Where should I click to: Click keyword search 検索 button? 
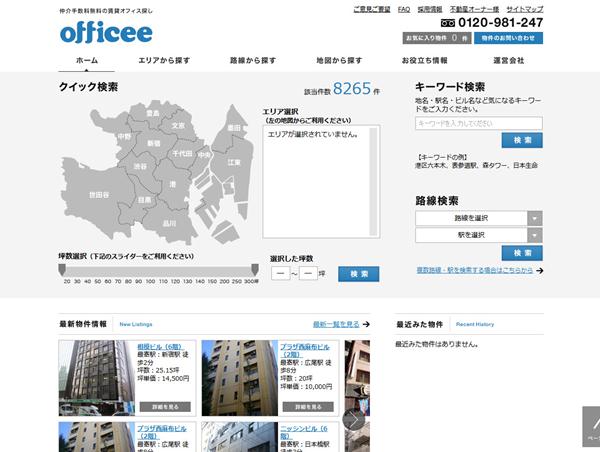[522, 140]
